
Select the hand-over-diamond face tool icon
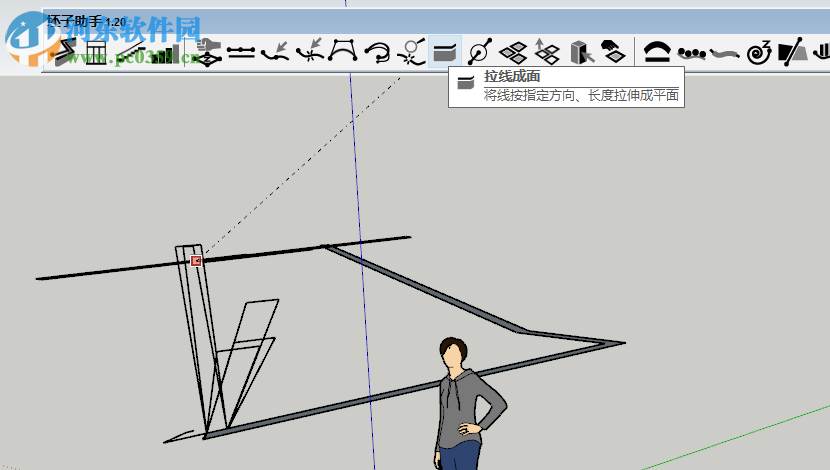tap(208, 52)
